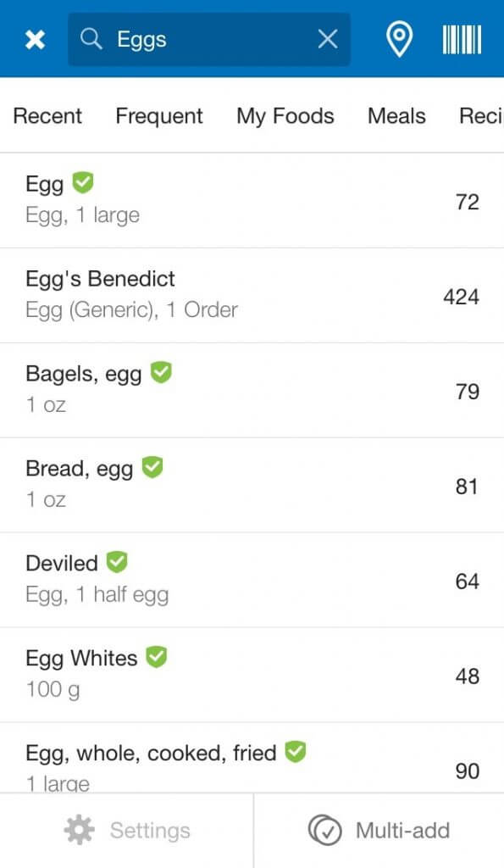
Task: Click the Multi-add button label
Action: tap(402, 831)
